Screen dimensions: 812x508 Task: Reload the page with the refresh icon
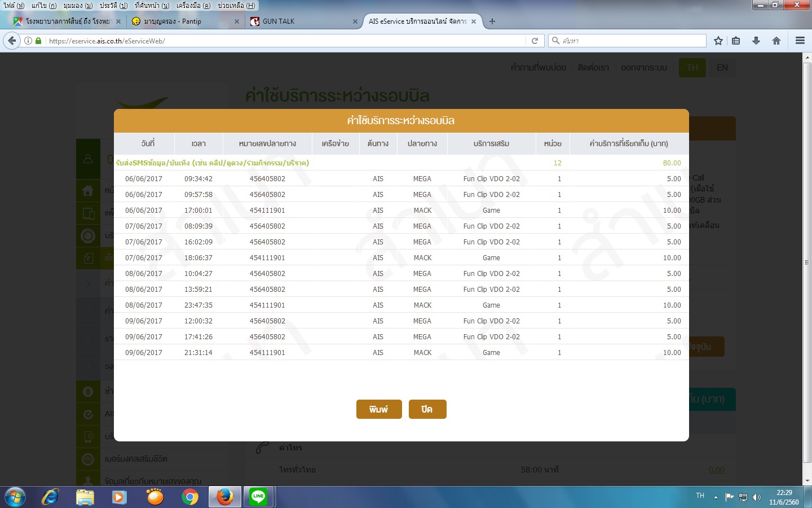(535, 41)
